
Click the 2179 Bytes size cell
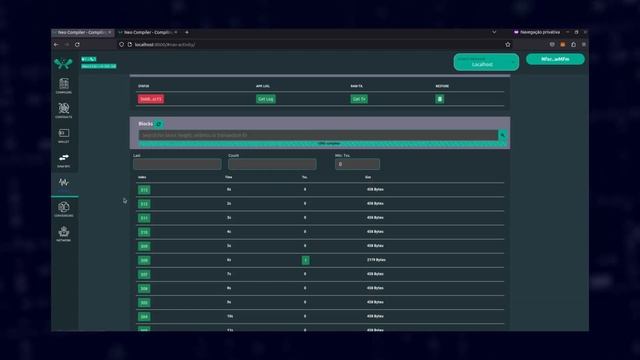(376, 260)
